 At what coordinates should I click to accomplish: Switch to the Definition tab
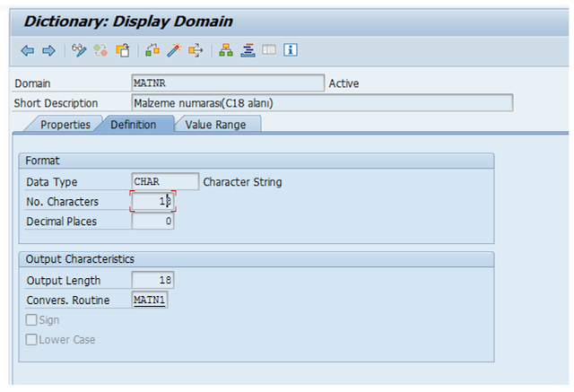pos(134,125)
